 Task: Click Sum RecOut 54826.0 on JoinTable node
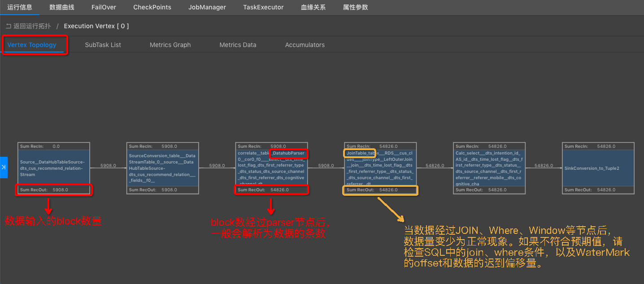pos(381,190)
